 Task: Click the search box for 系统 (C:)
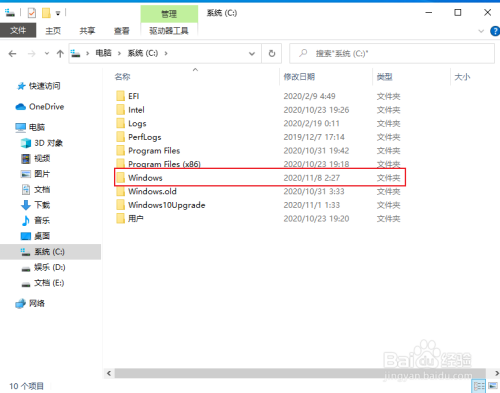tap(392, 53)
